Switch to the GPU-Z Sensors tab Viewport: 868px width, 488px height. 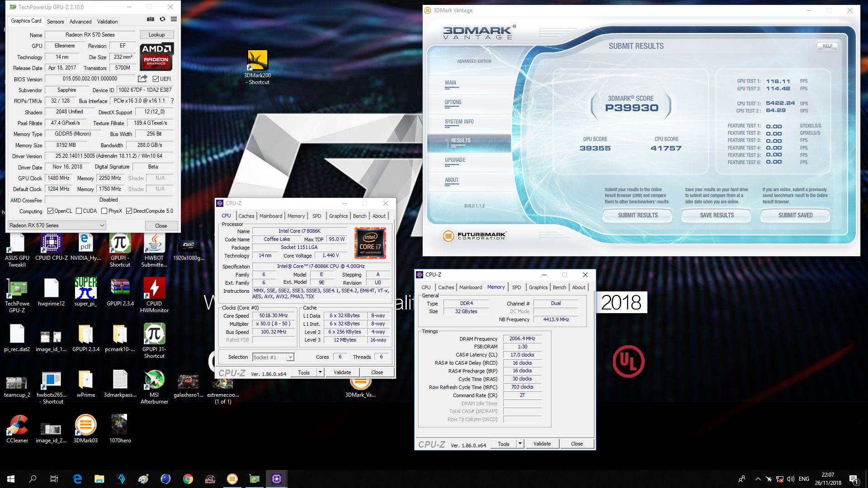click(x=55, y=21)
